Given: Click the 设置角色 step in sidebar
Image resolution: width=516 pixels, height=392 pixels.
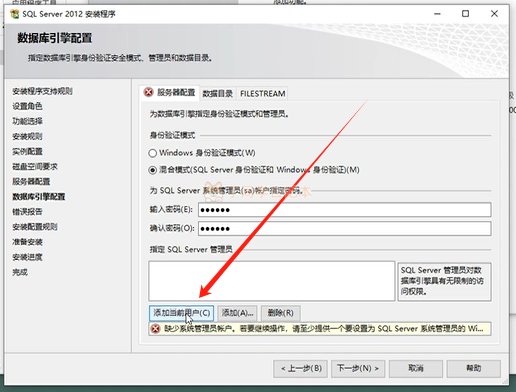Looking at the screenshot, I should coord(27,106).
